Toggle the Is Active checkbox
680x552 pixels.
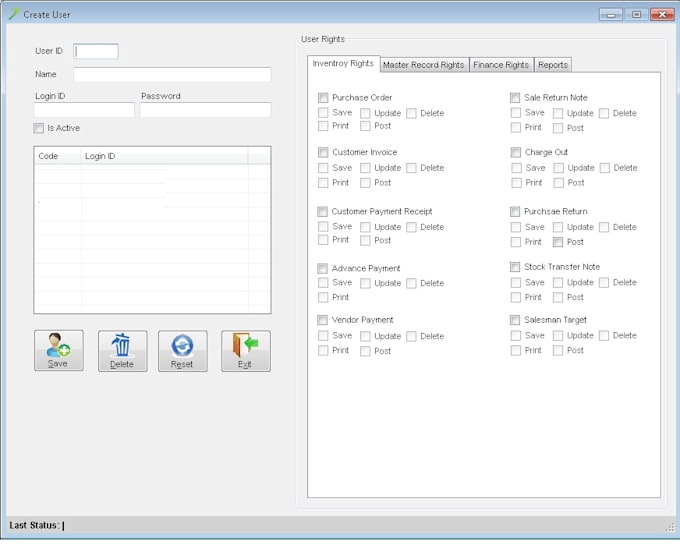[x=39, y=128]
